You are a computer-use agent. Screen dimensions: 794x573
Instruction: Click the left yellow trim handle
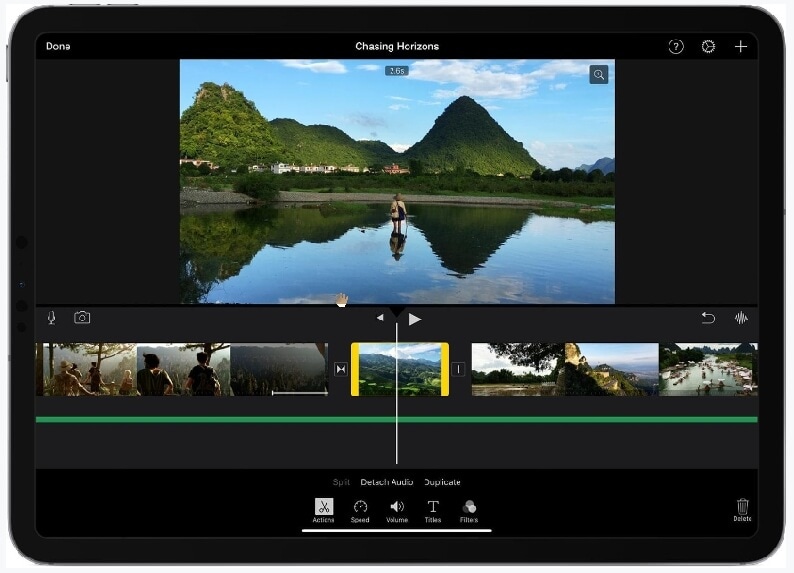355,370
